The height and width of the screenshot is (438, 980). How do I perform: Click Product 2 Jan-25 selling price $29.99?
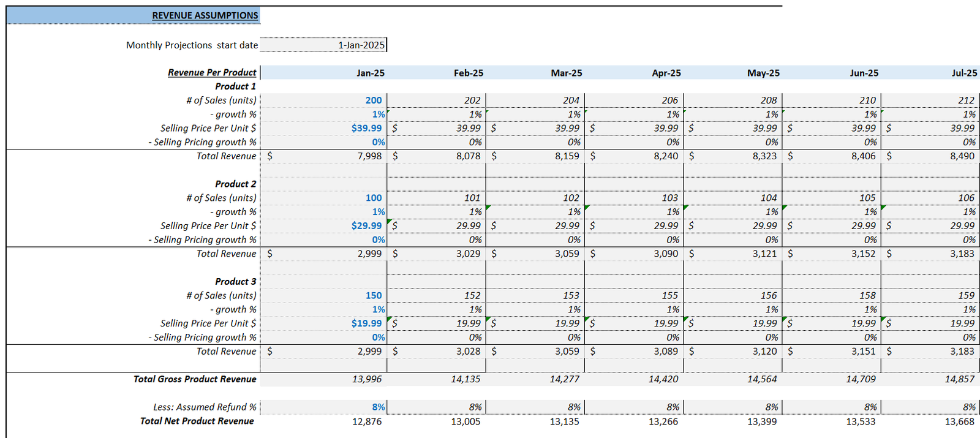(x=366, y=226)
